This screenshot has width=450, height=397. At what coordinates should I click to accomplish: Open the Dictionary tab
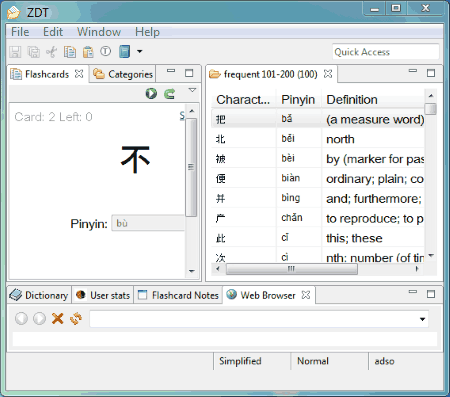(x=39, y=295)
